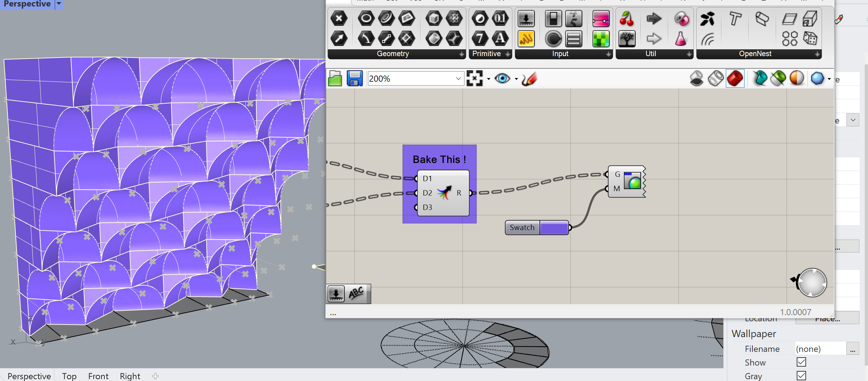This screenshot has height=381, width=868.
Task: Zoom the canvas to fit all components
Action: tap(475, 78)
